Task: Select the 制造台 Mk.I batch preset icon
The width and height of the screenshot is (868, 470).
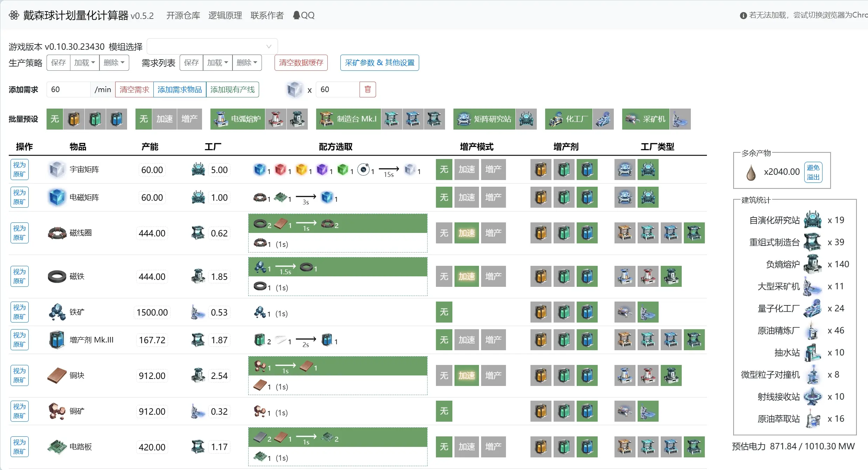Action: click(x=348, y=119)
